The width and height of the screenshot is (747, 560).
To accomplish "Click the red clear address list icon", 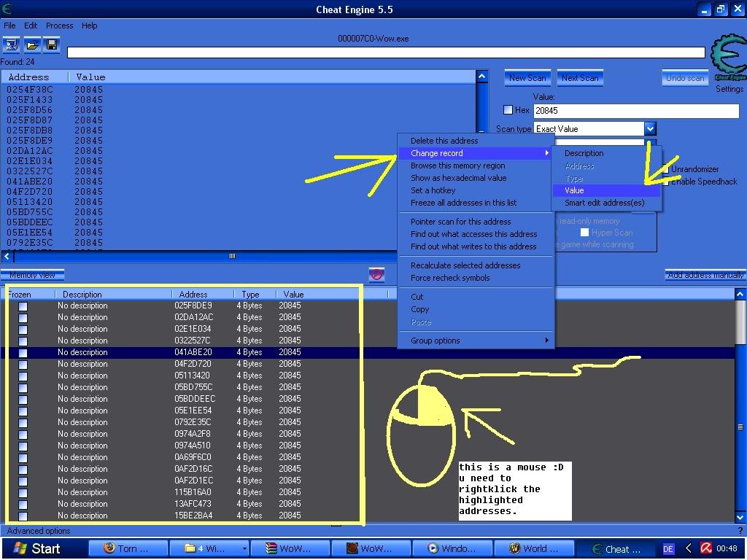I will (x=376, y=275).
